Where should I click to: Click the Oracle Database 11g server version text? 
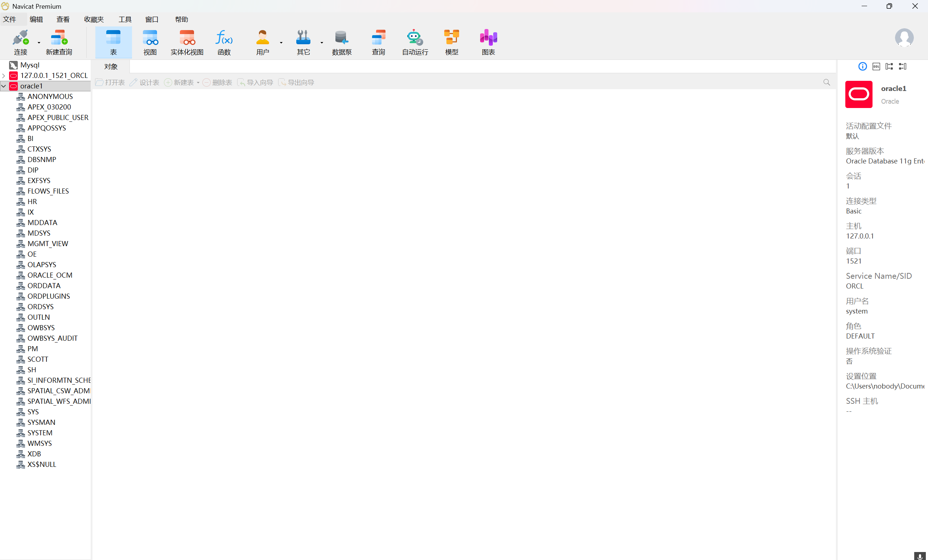[885, 161]
